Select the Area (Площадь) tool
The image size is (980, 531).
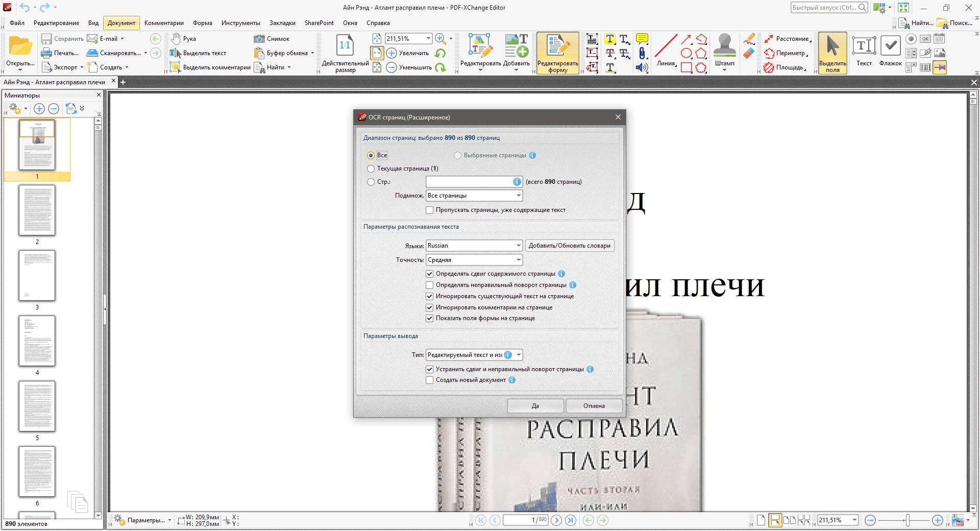[x=785, y=67]
